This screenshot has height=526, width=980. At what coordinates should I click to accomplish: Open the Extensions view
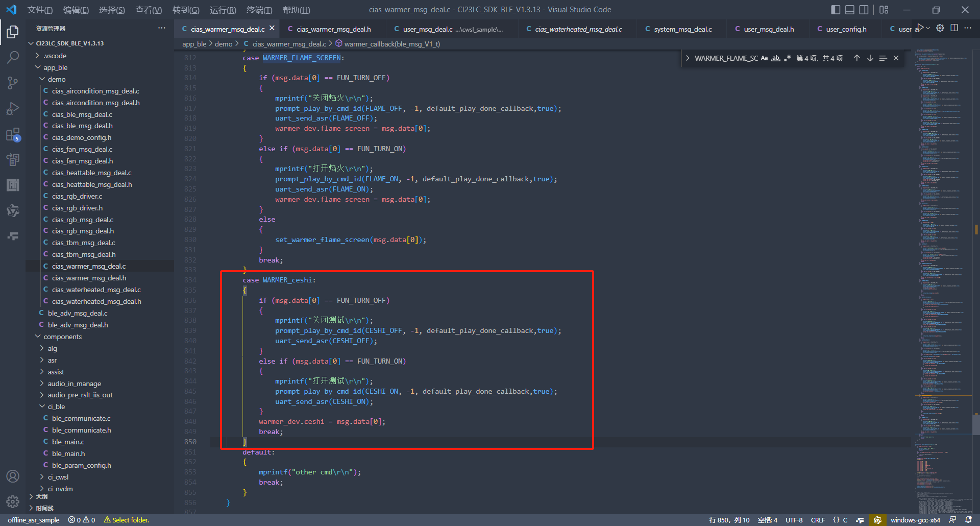click(x=13, y=135)
